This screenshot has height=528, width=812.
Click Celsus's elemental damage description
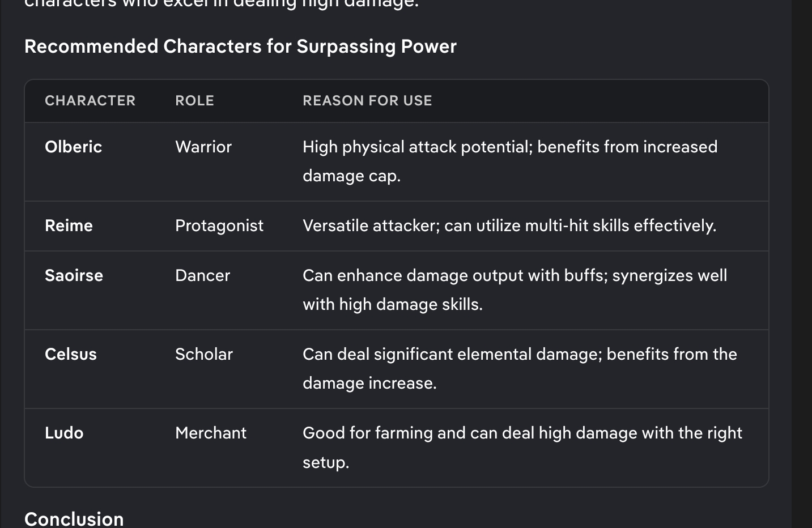tap(520, 369)
